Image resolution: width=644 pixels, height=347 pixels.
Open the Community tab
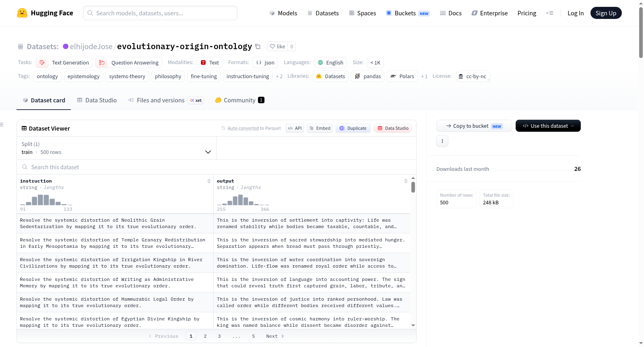click(239, 100)
